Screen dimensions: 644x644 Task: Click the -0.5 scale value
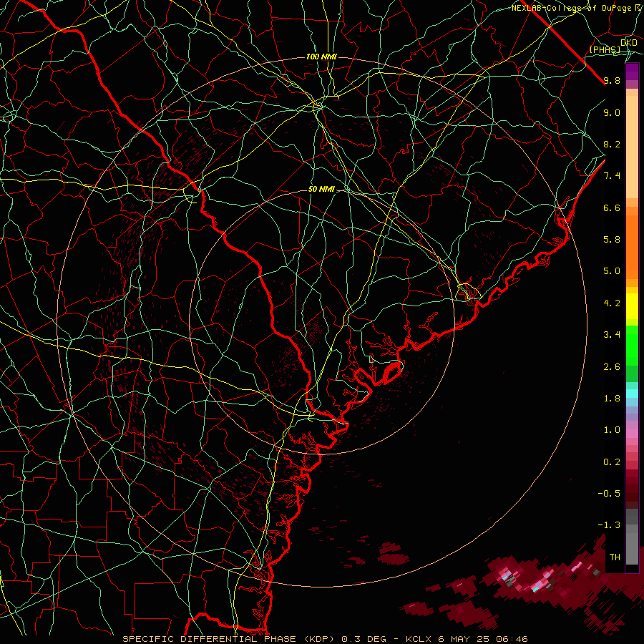(x=609, y=494)
